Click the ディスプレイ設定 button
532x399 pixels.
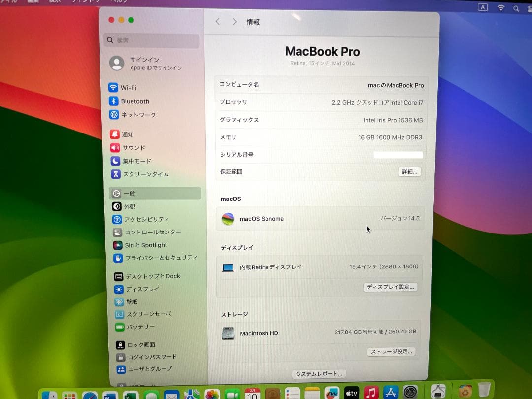(x=391, y=287)
